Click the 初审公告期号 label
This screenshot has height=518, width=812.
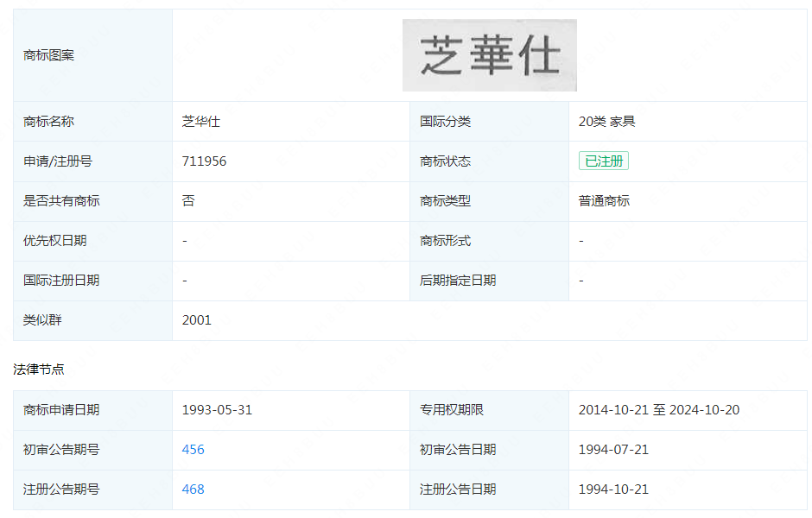(x=61, y=449)
